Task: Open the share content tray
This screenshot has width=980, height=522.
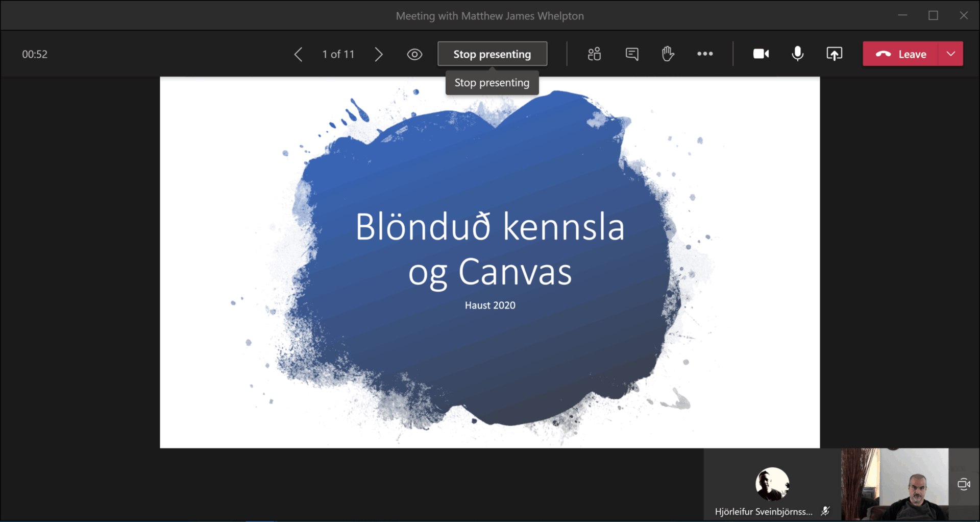Action: (x=834, y=54)
